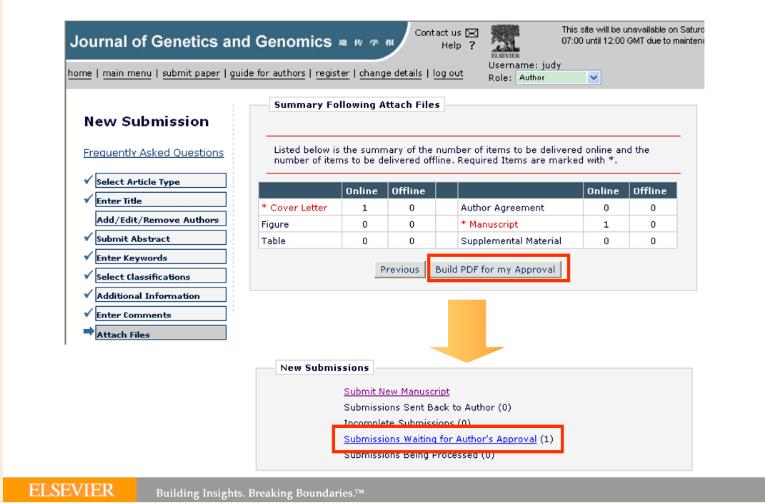Open Submit New Manuscript link
Screen dimensions: 765x503
pos(397,391)
